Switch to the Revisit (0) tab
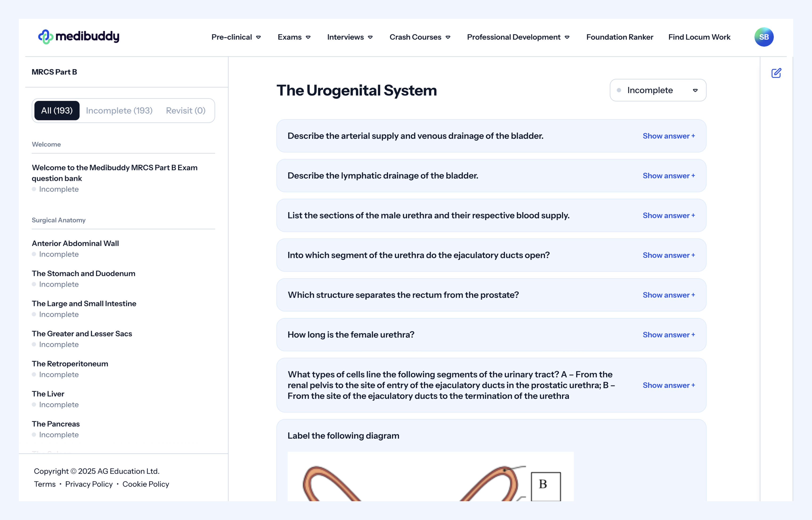 point(185,111)
